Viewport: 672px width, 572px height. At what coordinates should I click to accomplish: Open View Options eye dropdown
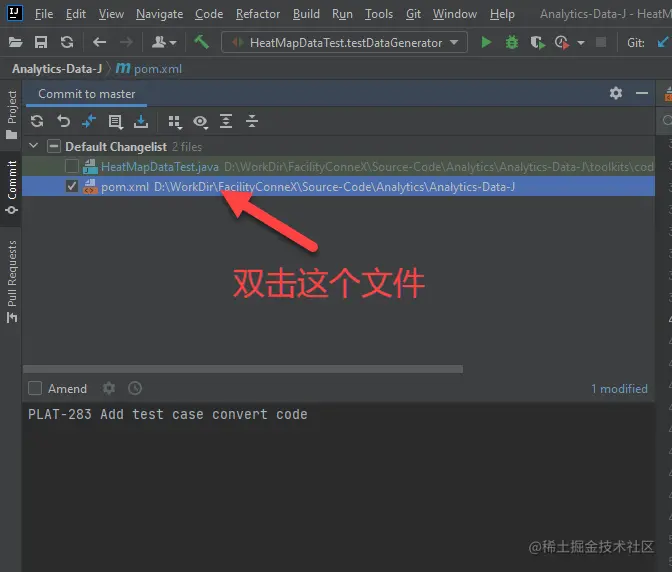click(200, 122)
